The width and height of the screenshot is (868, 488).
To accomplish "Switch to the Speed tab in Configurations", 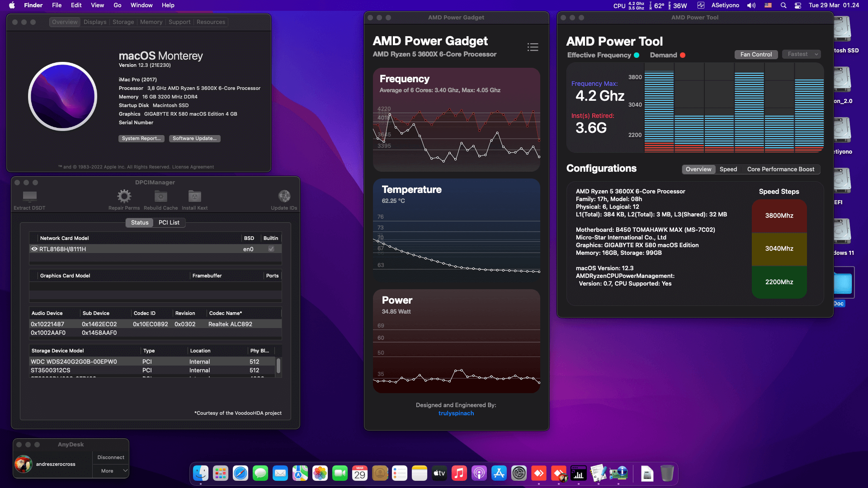I will click(x=728, y=169).
